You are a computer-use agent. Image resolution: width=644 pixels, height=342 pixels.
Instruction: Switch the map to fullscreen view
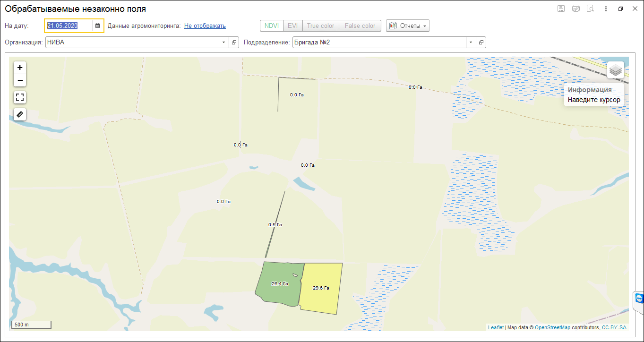click(20, 98)
